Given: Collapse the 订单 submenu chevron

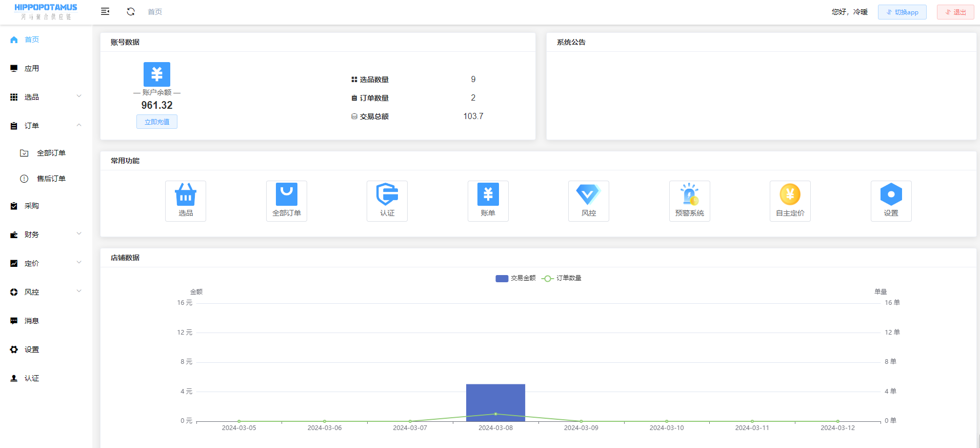Looking at the screenshot, I should [x=79, y=125].
